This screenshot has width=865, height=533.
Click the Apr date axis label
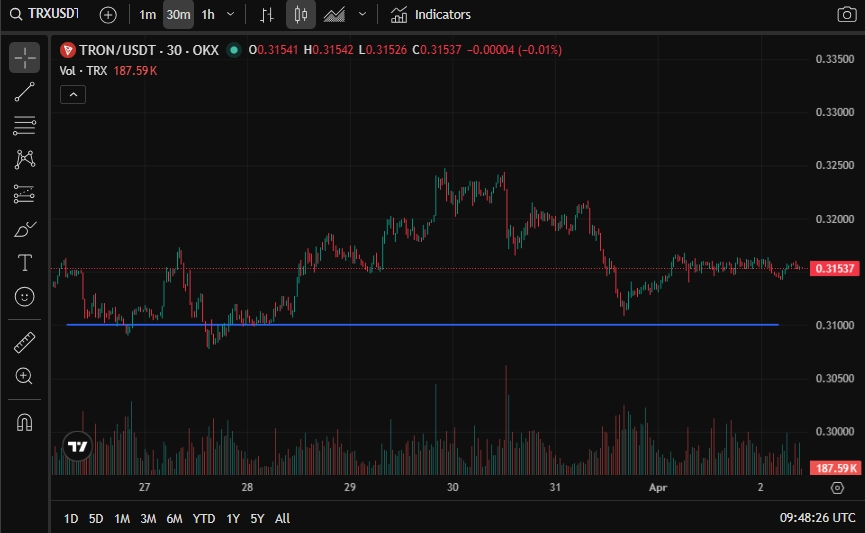[658, 488]
